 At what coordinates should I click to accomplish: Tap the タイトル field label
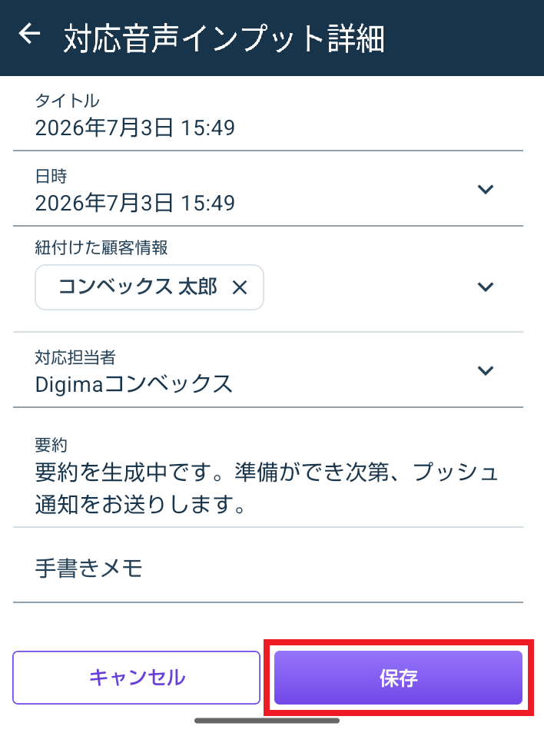click(67, 101)
